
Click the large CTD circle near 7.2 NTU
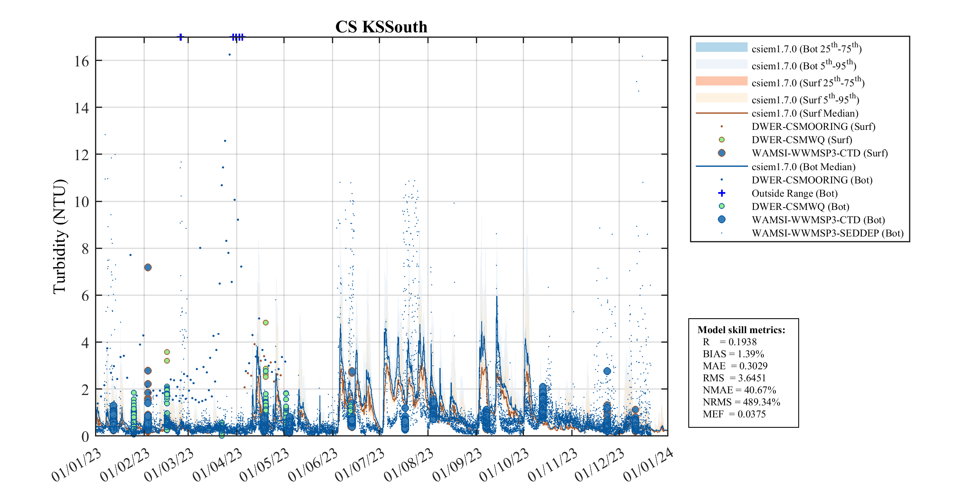(x=148, y=267)
